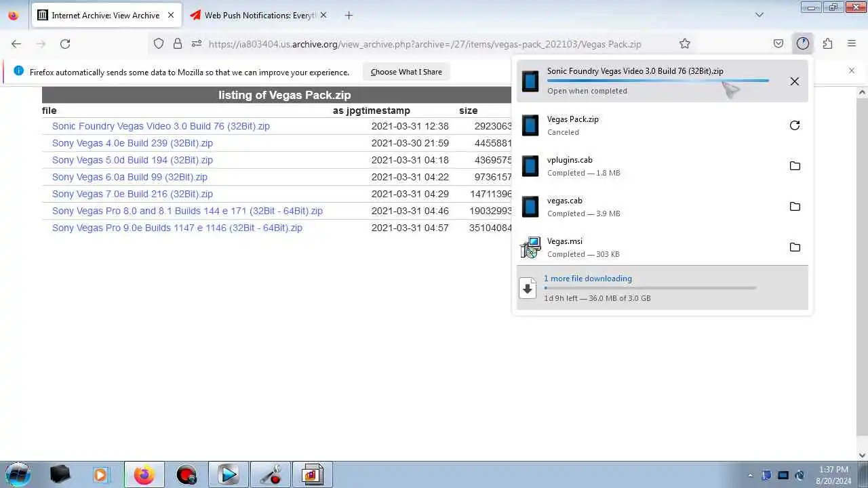This screenshot has height=488, width=868.
Task: Open a new tab with plus button
Action: [x=349, y=15]
